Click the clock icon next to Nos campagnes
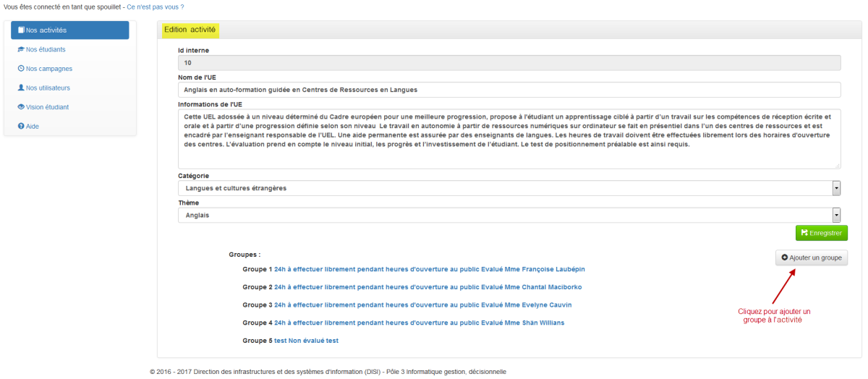868x379 pixels. point(21,69)
